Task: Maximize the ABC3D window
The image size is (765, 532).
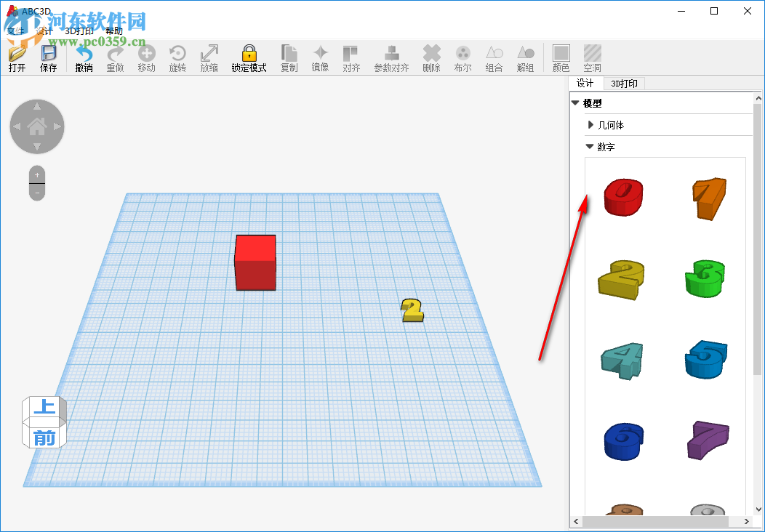Action: tap(714, 11)
